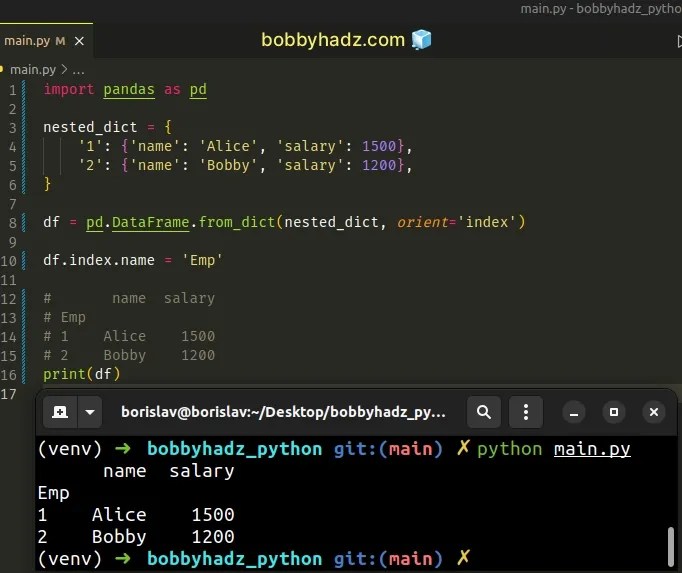Screen dimensions: 682x573
Task: Click main.py link in terminal command
Action: click(x=592, y=449)
